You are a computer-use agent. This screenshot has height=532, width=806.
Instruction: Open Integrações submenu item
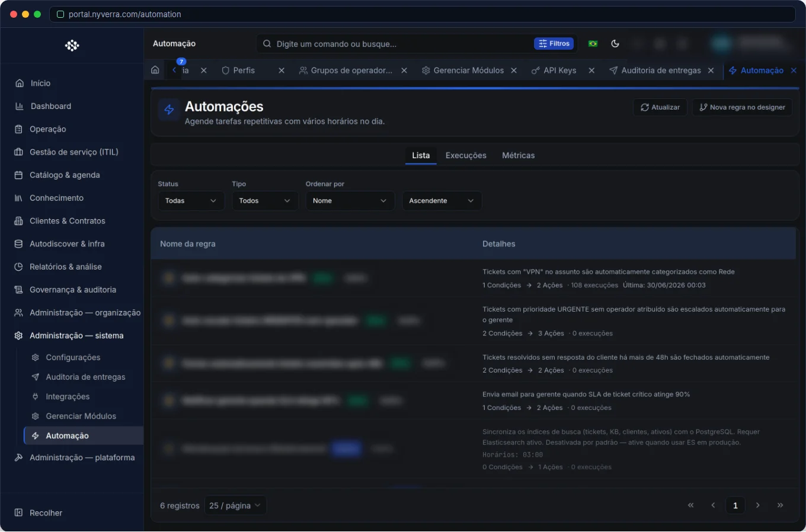68,397
